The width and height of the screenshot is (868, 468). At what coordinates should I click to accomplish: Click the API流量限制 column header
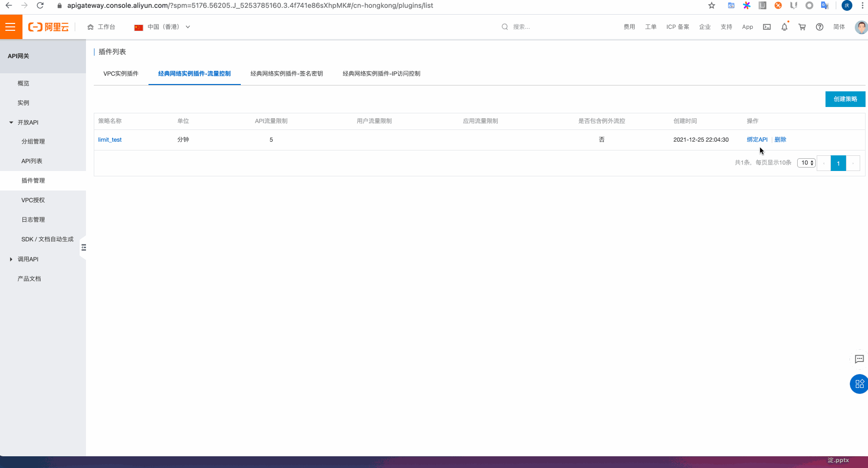(x=271, y=121)
